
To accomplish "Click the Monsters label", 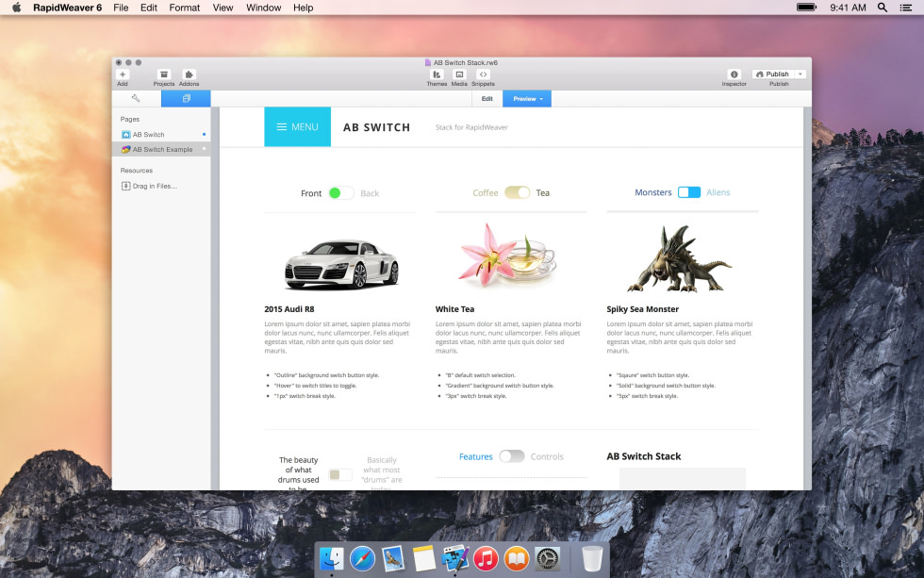I will point(652,192).
